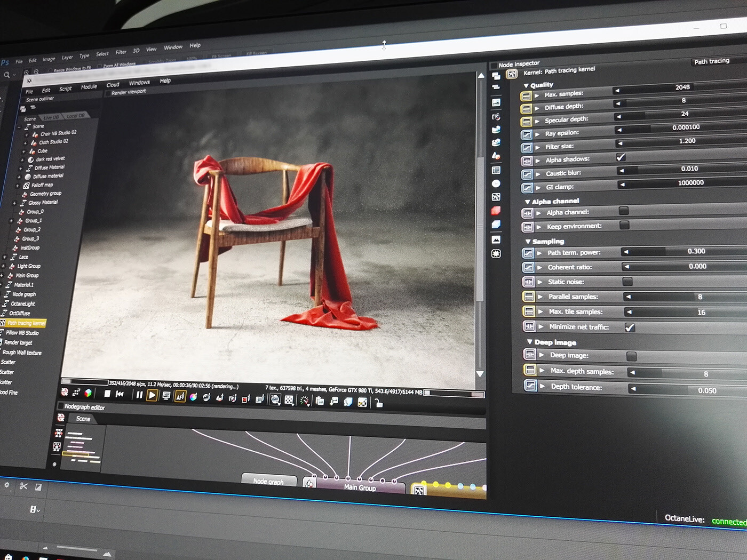Click the copy render to clipboard icon
Image resolution: width=747 pixels, height=560 pixels.
(x=320, y=401)
